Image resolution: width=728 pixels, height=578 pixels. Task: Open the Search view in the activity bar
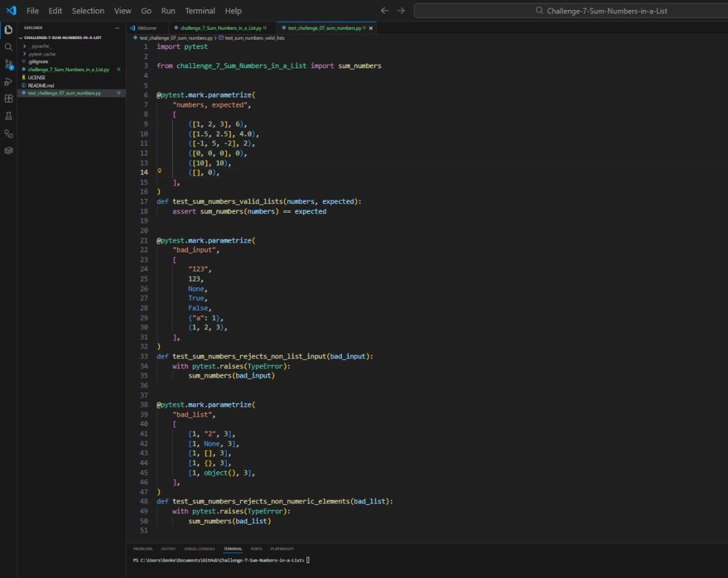click(9, 47)
